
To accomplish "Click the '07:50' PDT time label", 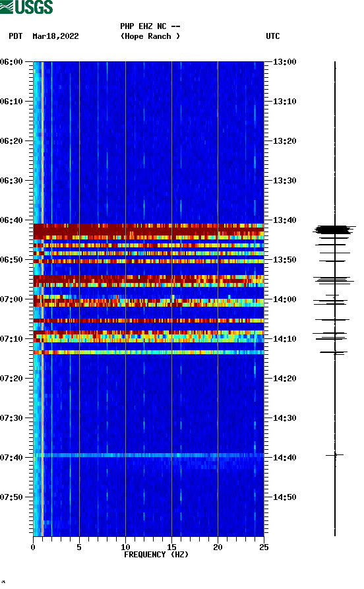I will (x=12, y=497).
